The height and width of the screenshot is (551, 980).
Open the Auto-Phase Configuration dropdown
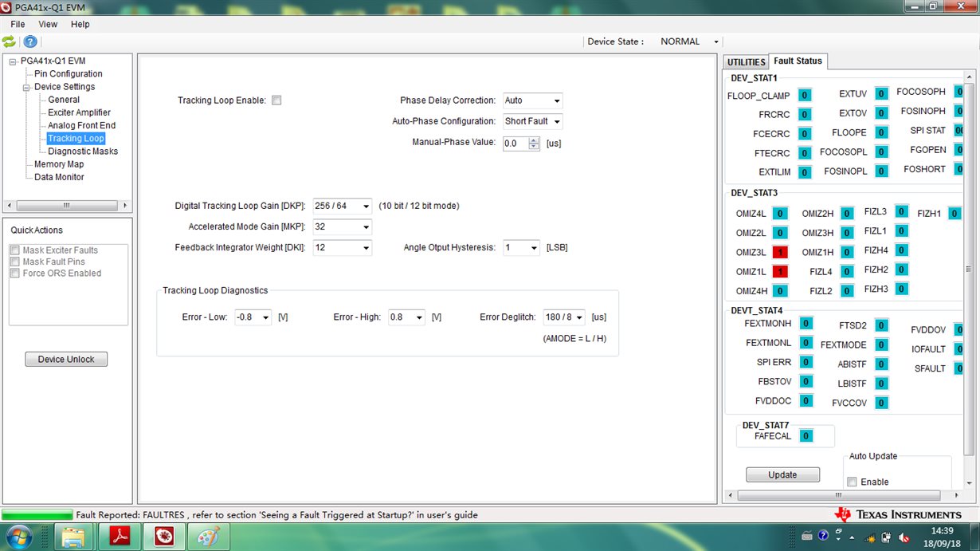click(x=532, y=121)
